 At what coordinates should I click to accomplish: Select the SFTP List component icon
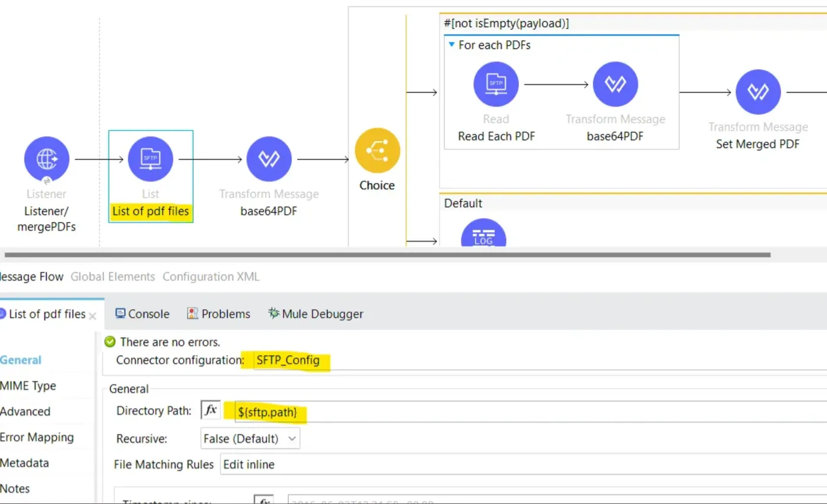(x=151, y=159)
